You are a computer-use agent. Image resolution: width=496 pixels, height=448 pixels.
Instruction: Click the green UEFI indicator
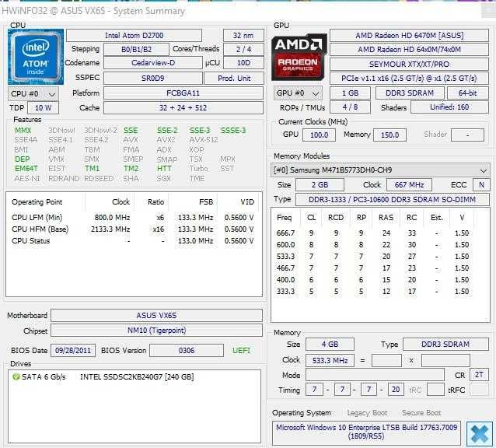pos(241,351)
